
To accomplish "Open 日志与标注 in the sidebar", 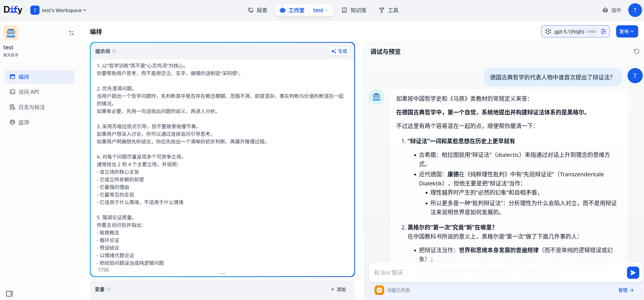I will click(x=32, y=107).
